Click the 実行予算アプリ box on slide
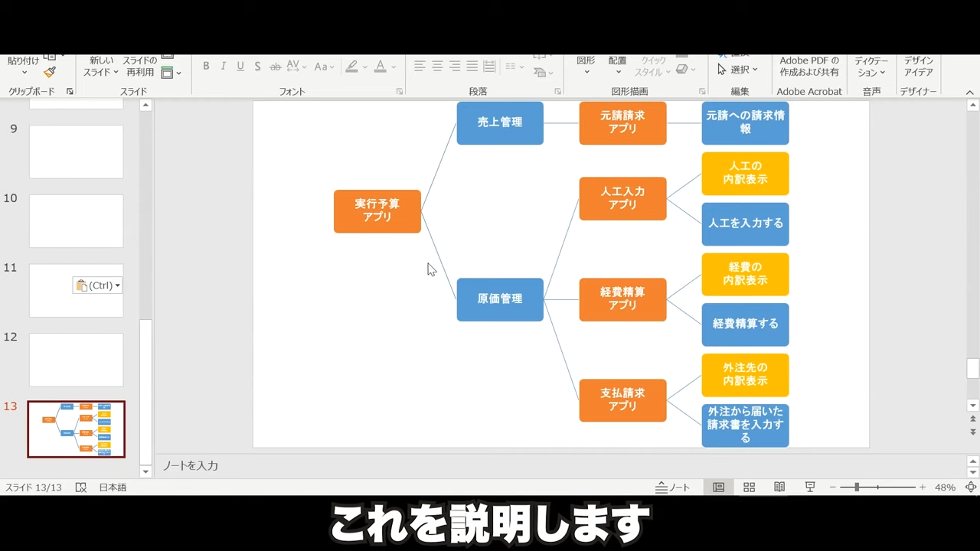This screenshot has width=980, height=551. coord(377,211)
